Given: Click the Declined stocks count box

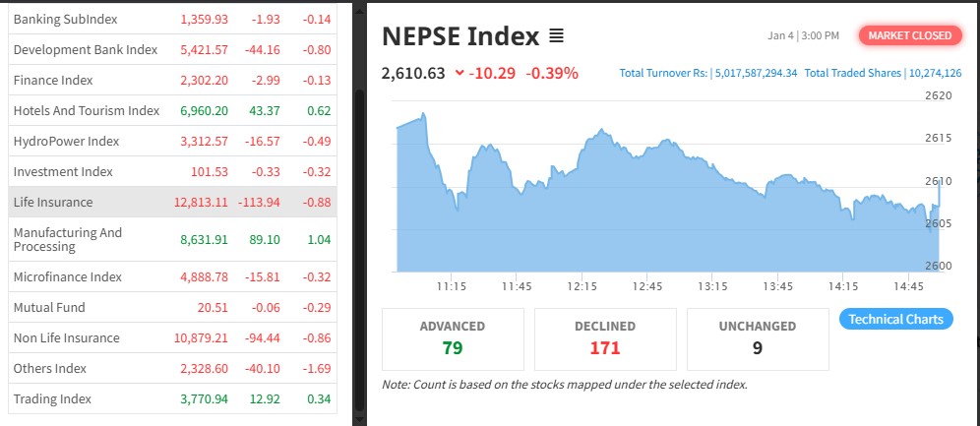Looking at the screenshot, I should point(605,338).
